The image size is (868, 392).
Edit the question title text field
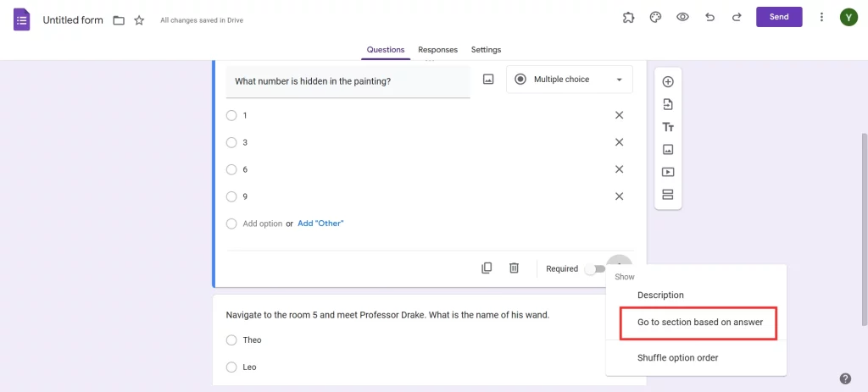coord(348,81)
